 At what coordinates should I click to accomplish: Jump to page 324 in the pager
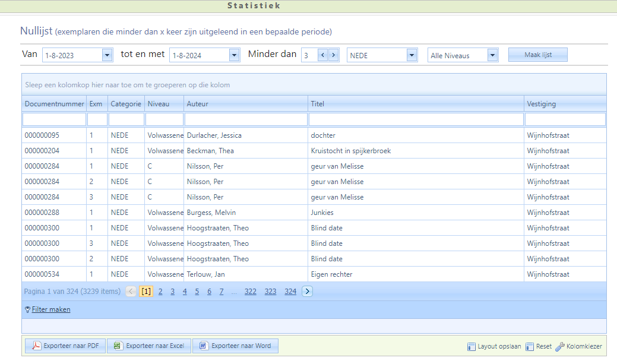pos(290,292)
